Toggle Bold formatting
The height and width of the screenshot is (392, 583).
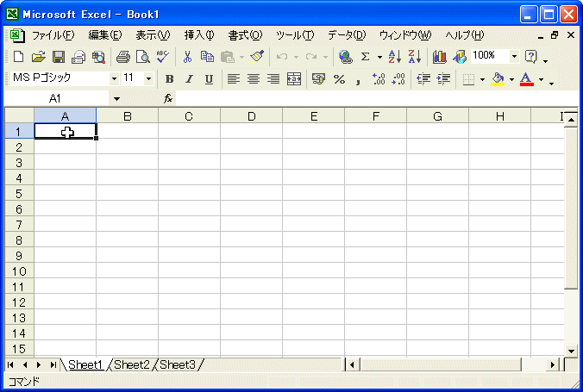click(170, 78)
